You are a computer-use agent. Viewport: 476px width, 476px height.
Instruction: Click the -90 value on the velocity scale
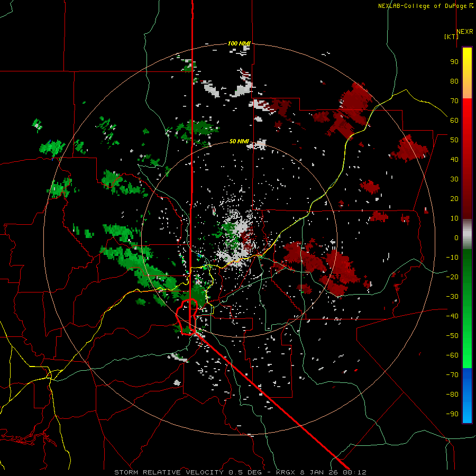click(x=452, y=414)
